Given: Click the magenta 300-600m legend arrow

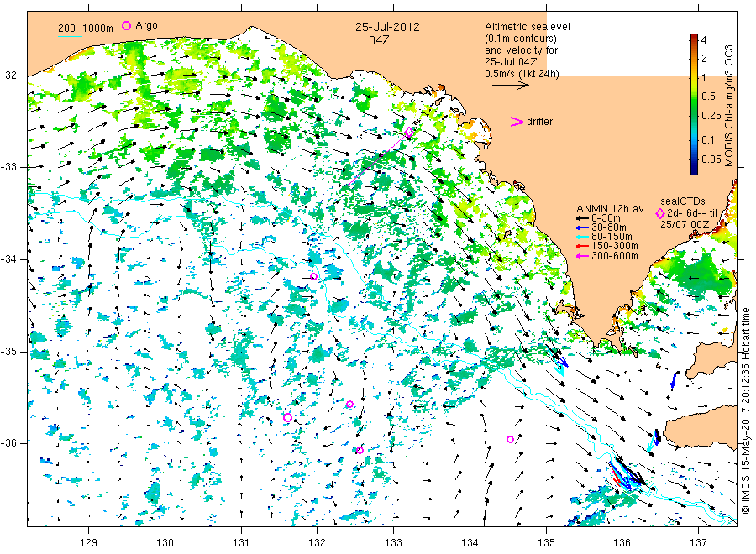Looking at the screenshot, I should click(582, 256).
